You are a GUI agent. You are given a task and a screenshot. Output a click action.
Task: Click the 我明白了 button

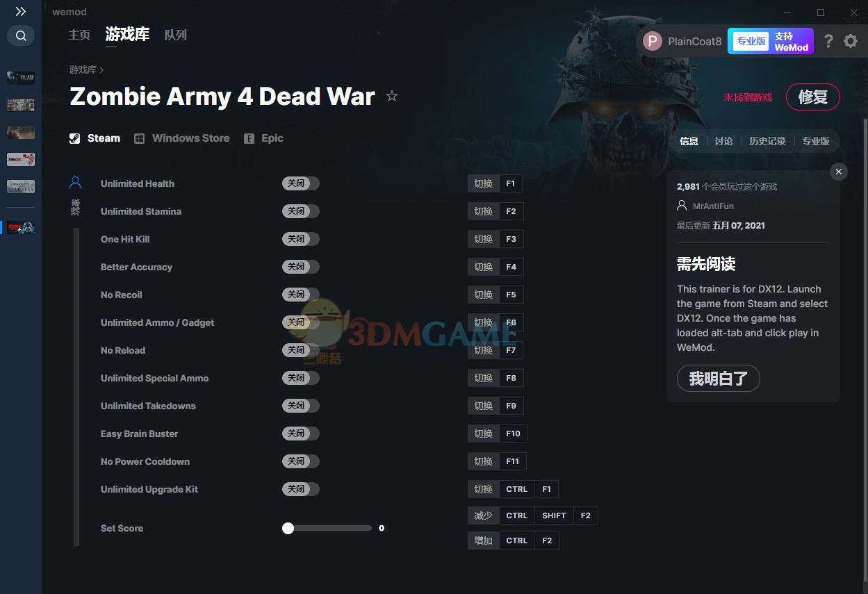point(719,379)
